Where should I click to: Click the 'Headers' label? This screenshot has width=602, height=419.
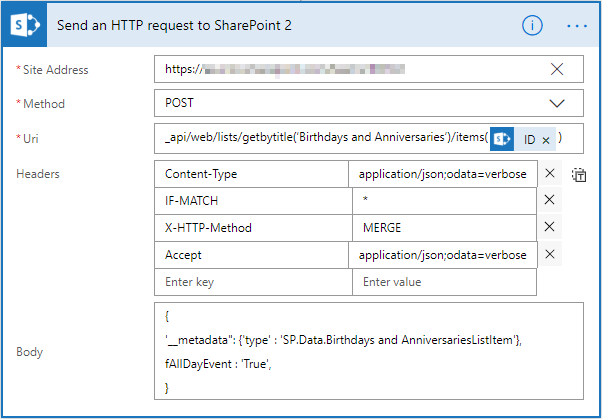click(x=38, y=174)
